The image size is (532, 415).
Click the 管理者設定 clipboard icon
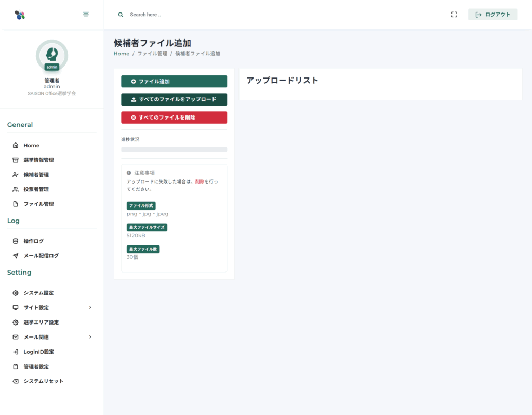[x=16, y=367]
